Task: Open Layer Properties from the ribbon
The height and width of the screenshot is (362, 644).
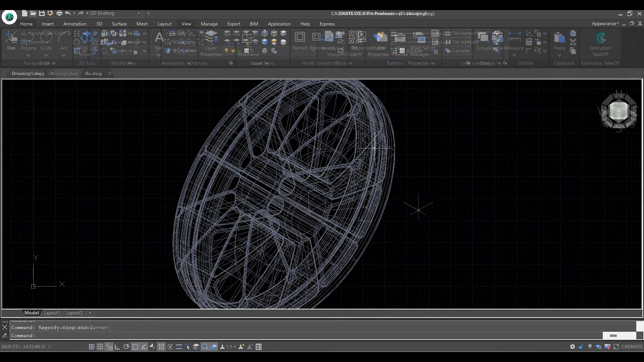Action: pos(211,43)
